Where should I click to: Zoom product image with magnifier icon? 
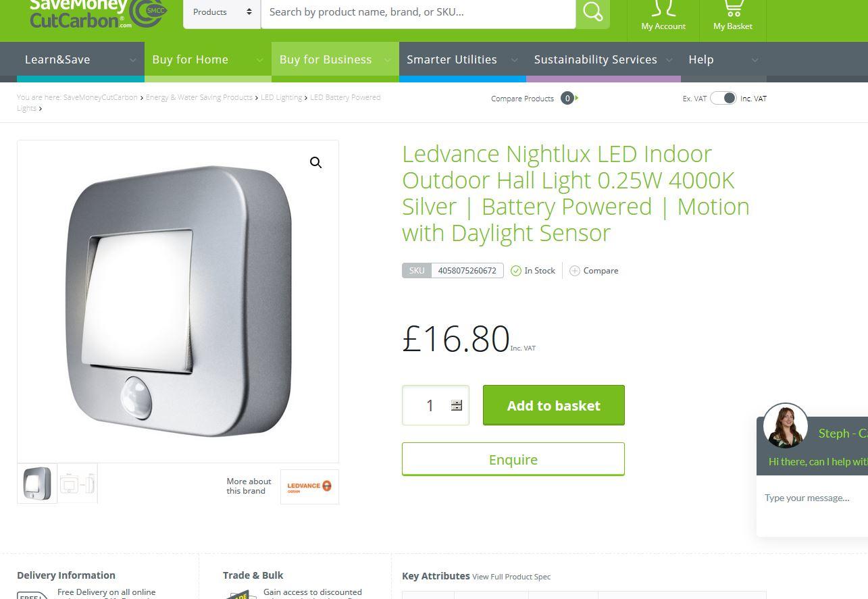pyautogui.click(x=315, y=163)
